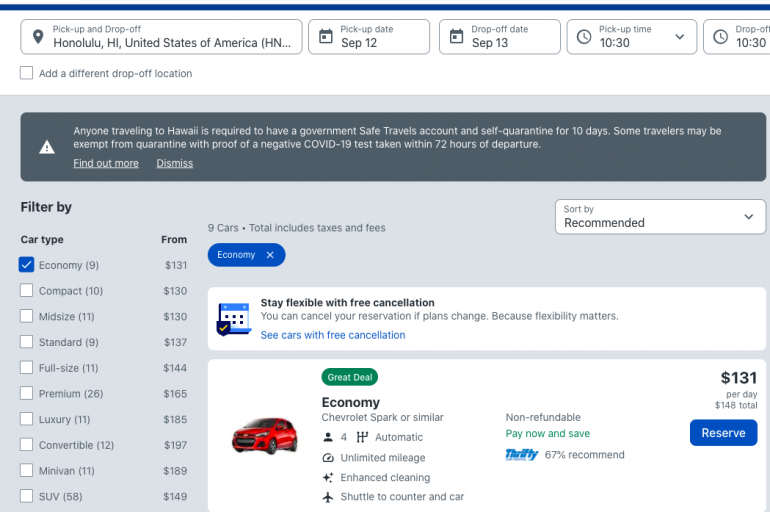The image size is (770, 512).
Task: Click the location pin icon in the pick-up field
Action: [x=38, y=37]
